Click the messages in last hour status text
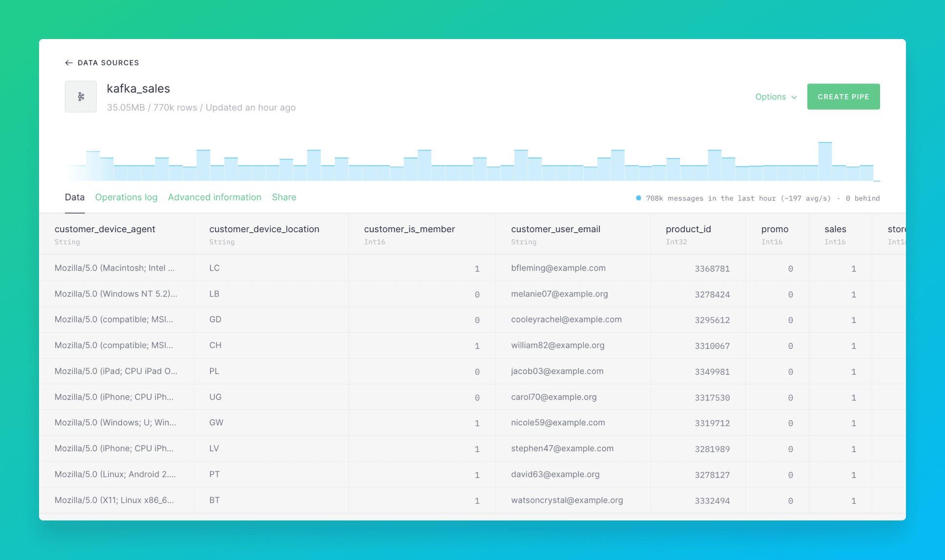945x560 pixels. tap(738, 198)
